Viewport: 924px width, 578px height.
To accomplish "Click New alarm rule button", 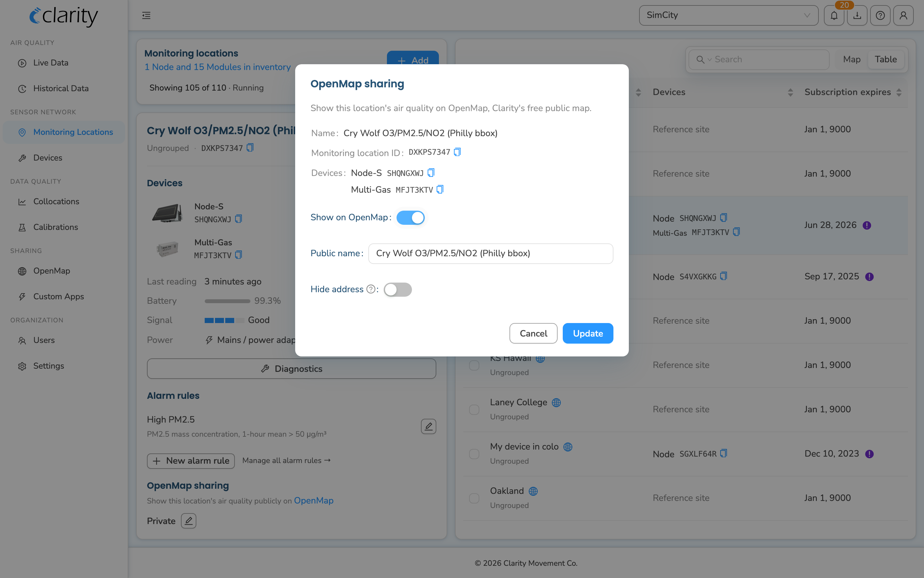I will click(x=191, y=461).
